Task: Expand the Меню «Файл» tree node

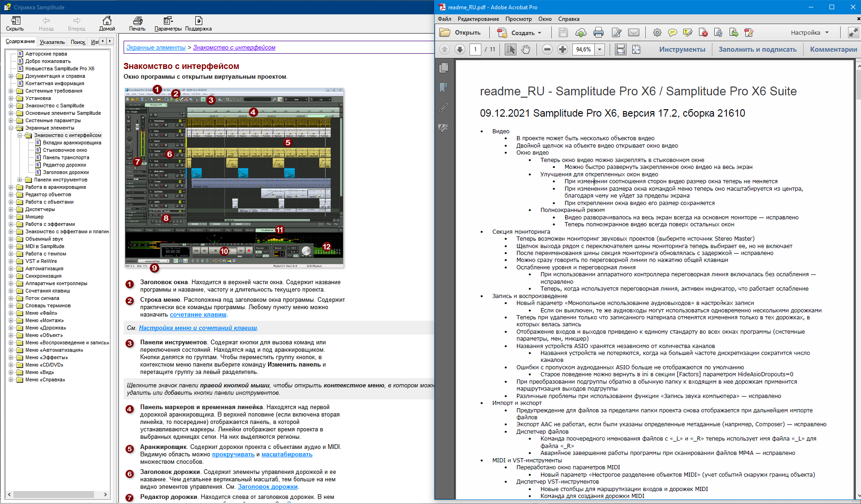Action: [11, 313]
